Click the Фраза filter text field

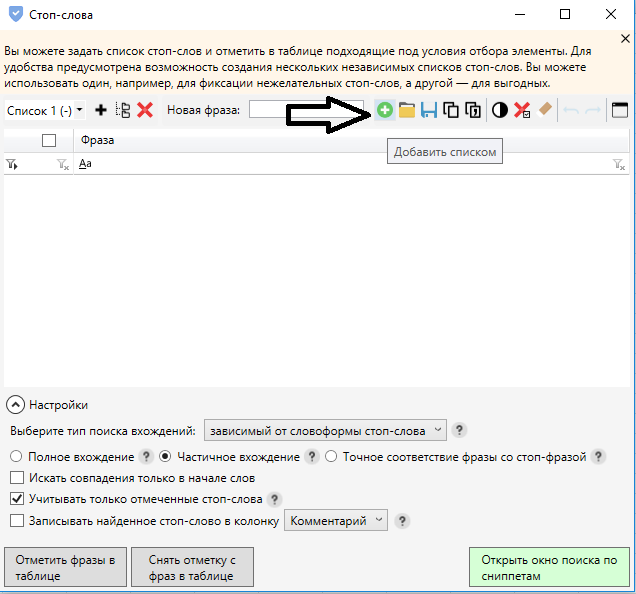pyautogui.click(x=351, y=164)
